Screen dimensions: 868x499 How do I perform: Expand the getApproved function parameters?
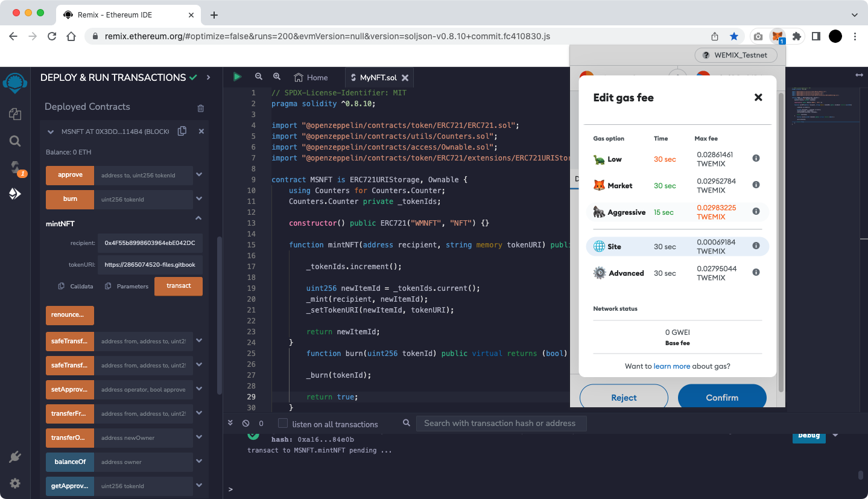coord(199,486)
